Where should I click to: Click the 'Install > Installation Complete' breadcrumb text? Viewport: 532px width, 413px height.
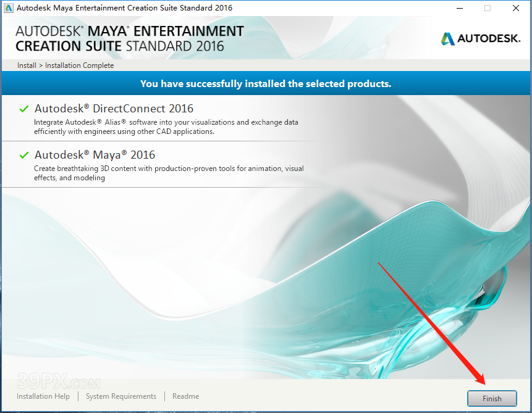coord(65,65)
